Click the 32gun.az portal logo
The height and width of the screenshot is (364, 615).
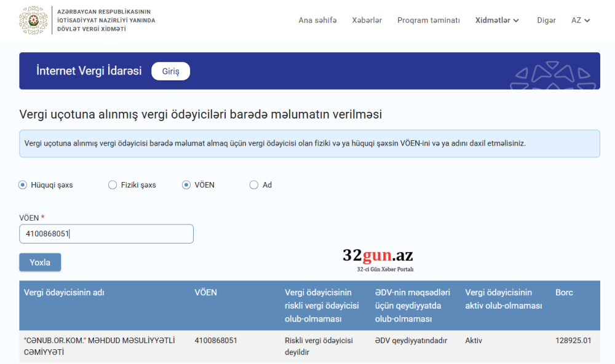click(379, 255)
